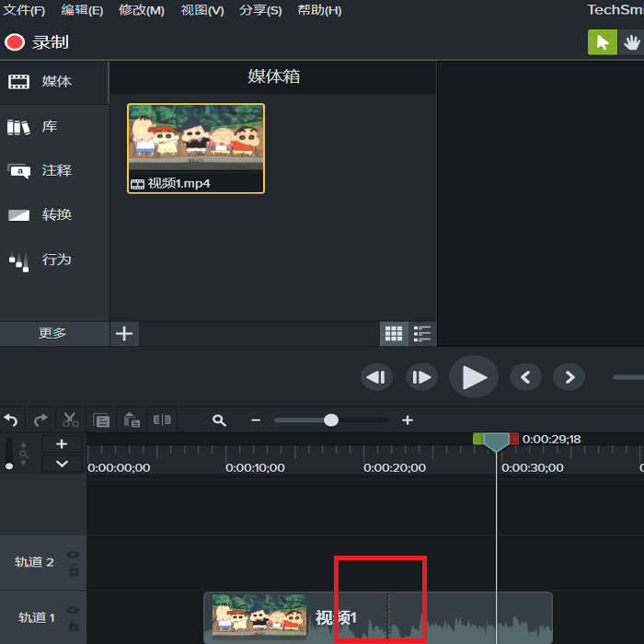Step back one frame
The height and width of the screenshot is (644, 644).
point(376,377)
